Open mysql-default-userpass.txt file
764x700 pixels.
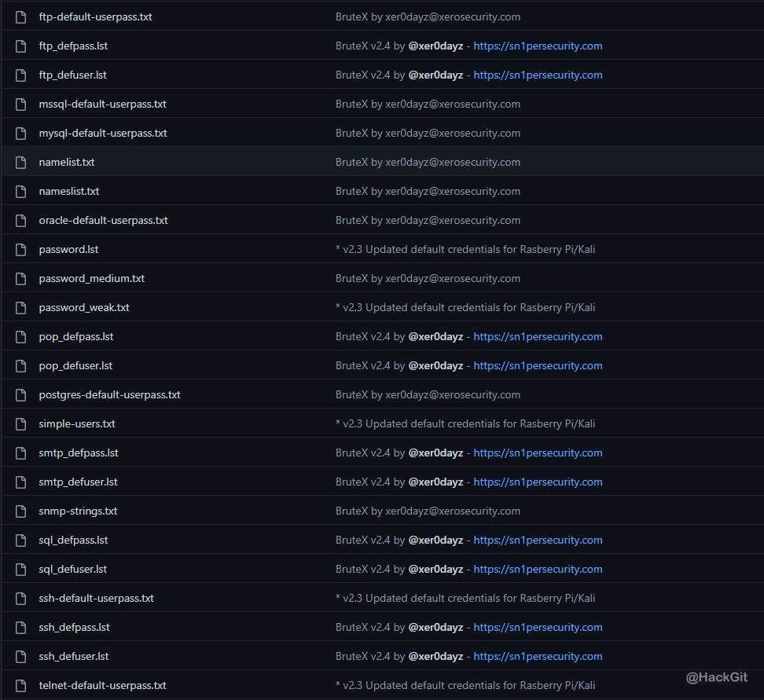coord(103,133)
